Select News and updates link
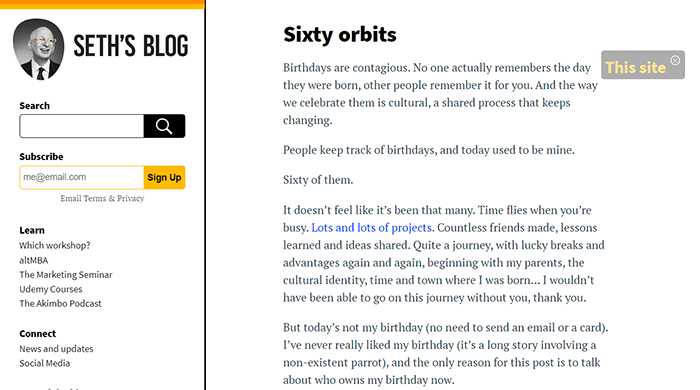 [56, 349]
